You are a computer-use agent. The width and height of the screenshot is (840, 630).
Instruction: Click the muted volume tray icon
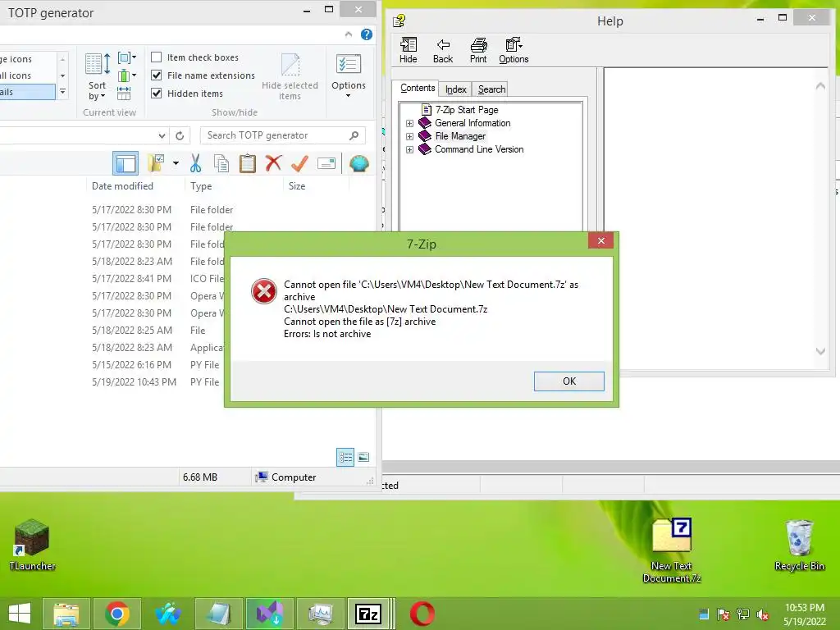[x=763, y=614]
